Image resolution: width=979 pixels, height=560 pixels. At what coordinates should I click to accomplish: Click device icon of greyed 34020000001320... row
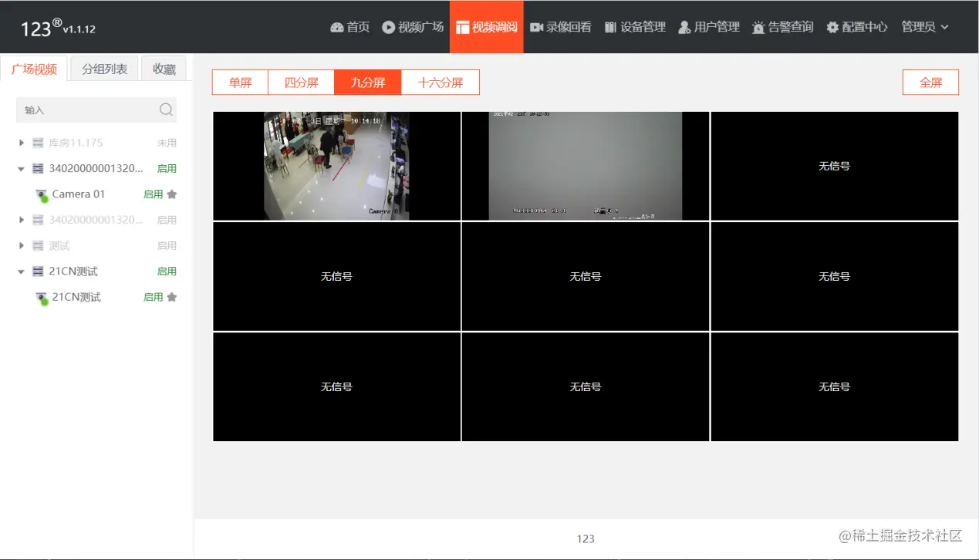click(x=38, y=220)
